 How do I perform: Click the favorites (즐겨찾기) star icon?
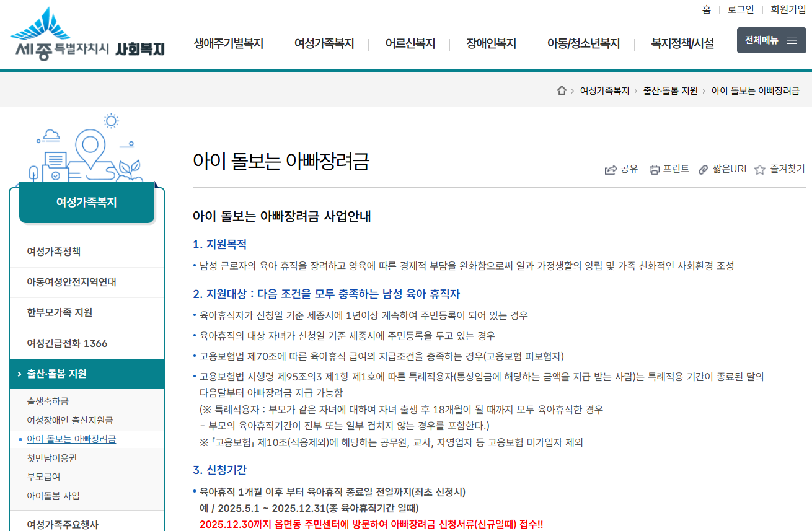760,169
